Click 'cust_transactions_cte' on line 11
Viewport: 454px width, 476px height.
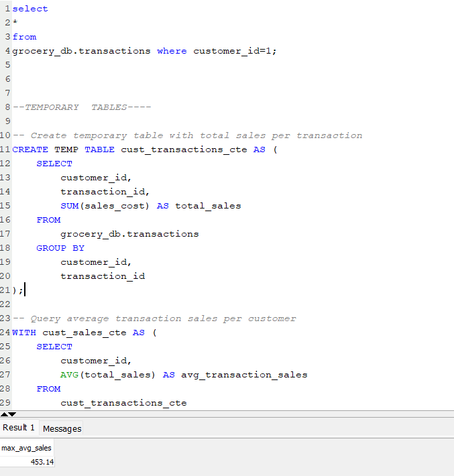(184, 150)
